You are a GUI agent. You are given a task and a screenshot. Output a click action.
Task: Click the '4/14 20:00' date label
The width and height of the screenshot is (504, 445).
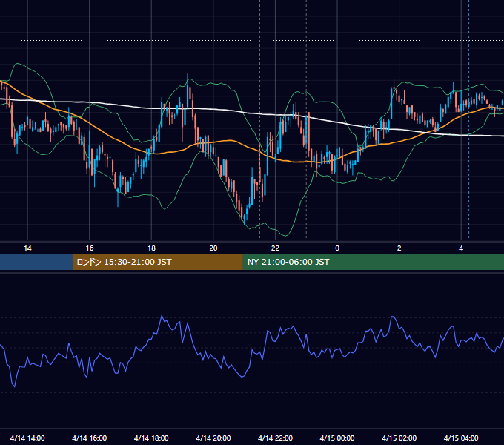coord(213,438)
